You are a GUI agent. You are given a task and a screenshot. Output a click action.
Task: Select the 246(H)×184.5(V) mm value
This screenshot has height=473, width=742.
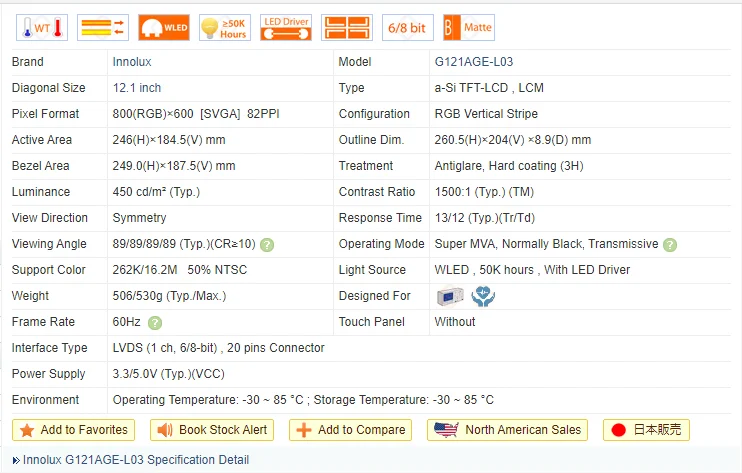tap(169, 140)
